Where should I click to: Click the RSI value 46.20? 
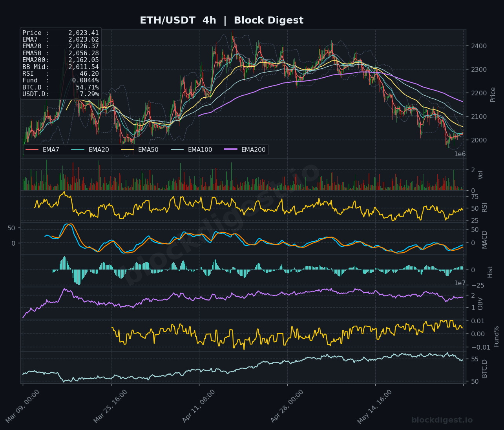click(x=89, y=74)
